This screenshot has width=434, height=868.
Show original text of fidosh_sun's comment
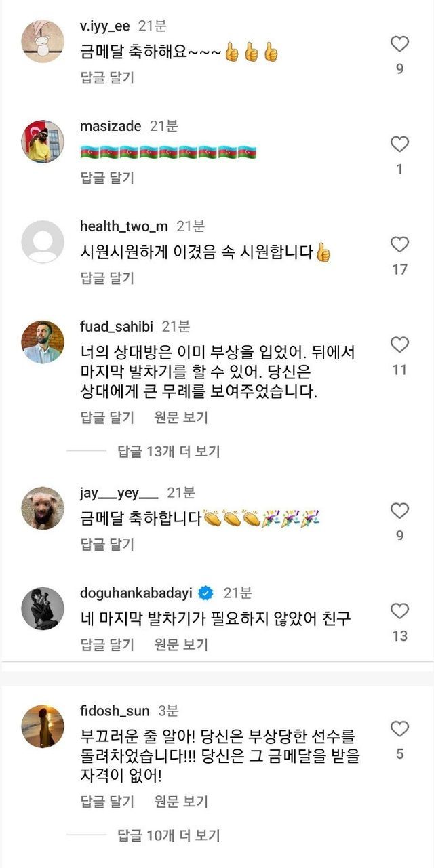click(x=180, y=802)
